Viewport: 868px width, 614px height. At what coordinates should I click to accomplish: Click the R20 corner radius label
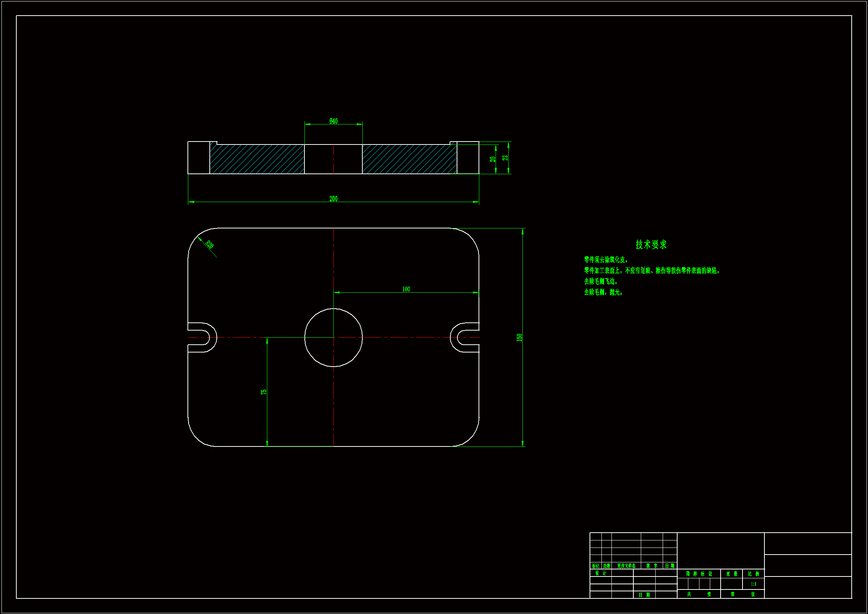(x=209, y=244)
